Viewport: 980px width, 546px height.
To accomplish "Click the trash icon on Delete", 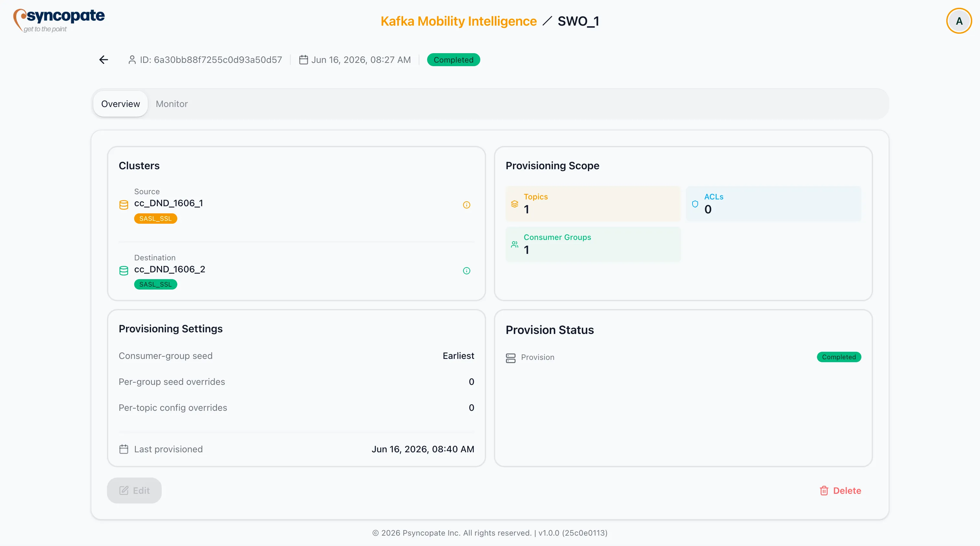I will click(x=824, y=491).
